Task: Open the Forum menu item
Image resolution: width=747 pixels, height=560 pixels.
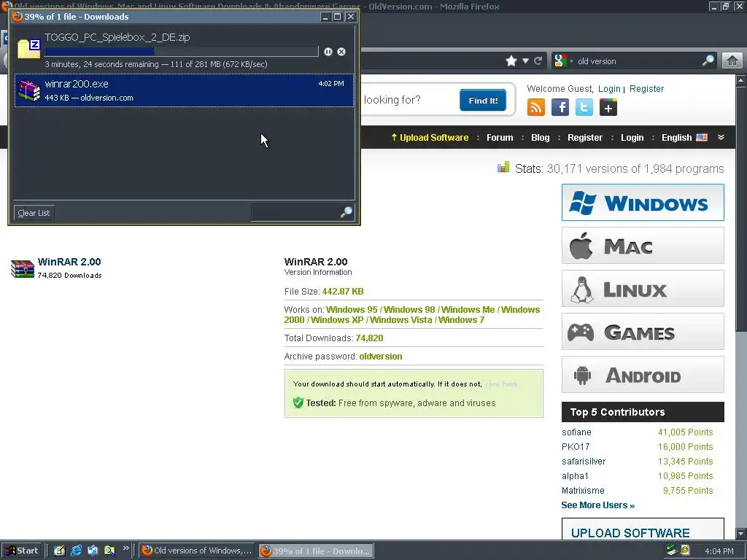Action: 500,138
